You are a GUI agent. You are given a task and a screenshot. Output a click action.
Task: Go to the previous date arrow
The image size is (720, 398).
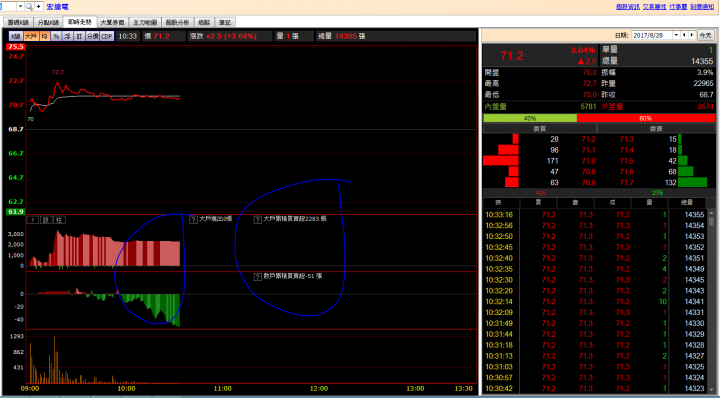click(684, 35)
